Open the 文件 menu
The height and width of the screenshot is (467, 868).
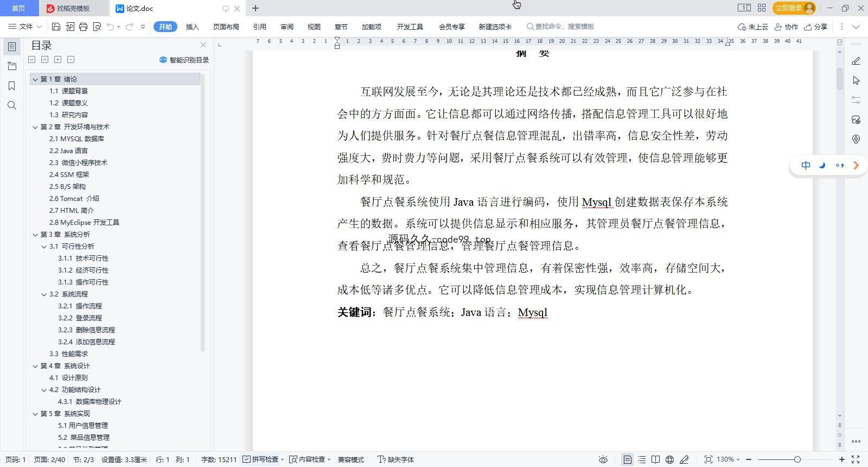[21, 27]
